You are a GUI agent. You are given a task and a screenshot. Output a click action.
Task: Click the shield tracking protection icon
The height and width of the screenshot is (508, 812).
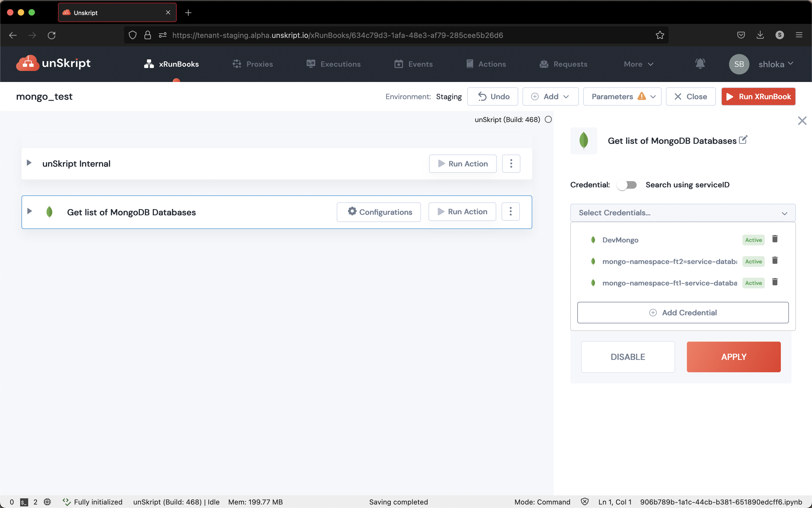tap(133, 35)
